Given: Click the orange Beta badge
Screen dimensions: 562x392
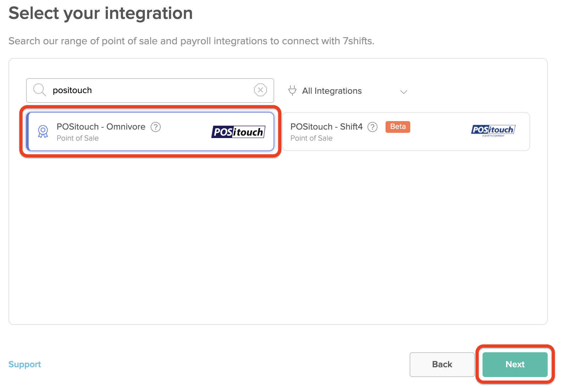Looking at the screenshot, I should (x=398, y=127).
